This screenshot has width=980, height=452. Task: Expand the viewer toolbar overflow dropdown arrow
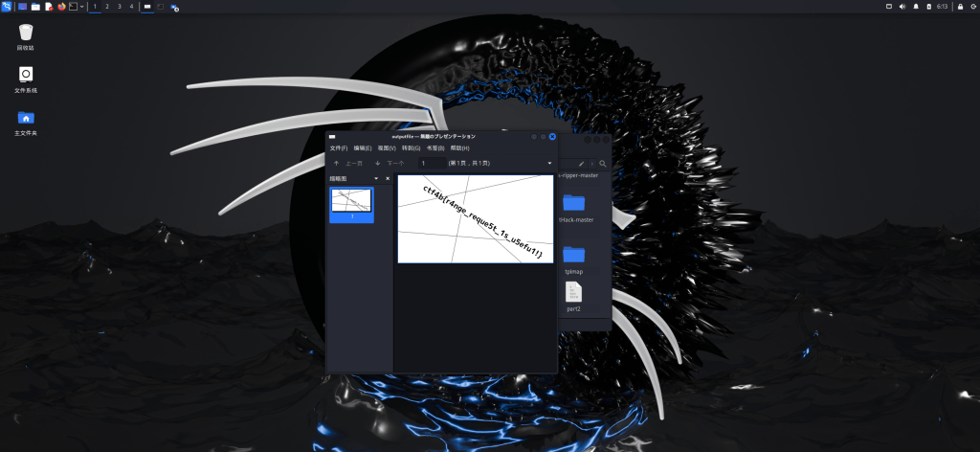(550, 163)
